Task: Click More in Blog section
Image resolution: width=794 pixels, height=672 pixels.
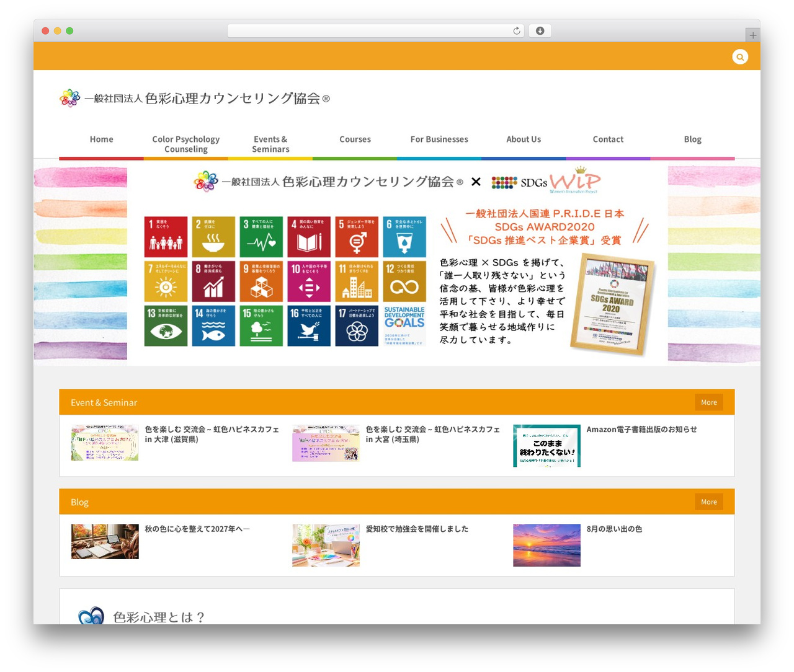Action: [x=709, y=502]
